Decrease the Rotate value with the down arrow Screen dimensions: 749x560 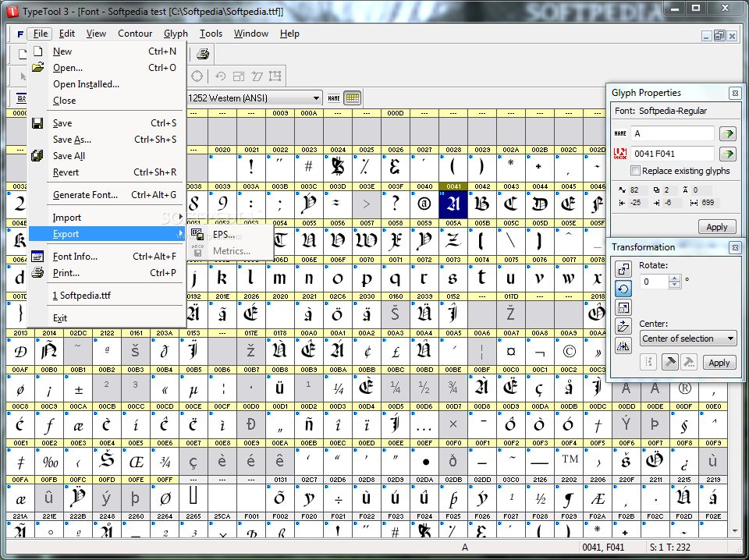[674, 285]
